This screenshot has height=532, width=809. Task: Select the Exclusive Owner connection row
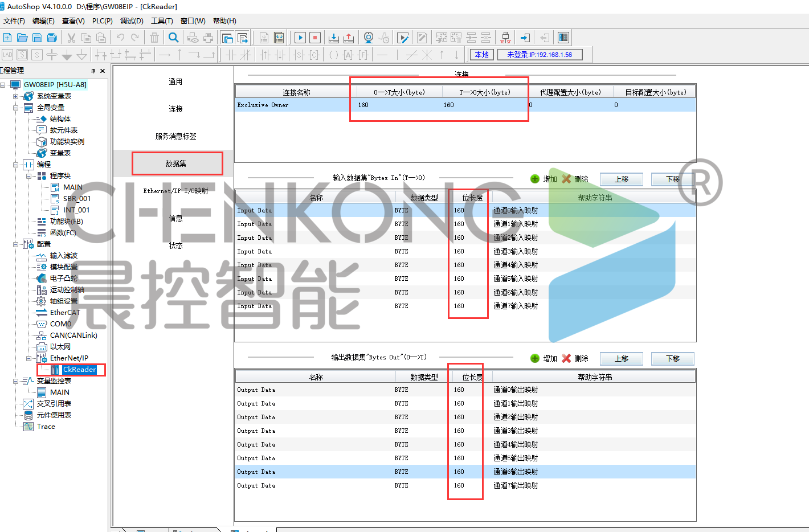465,105
